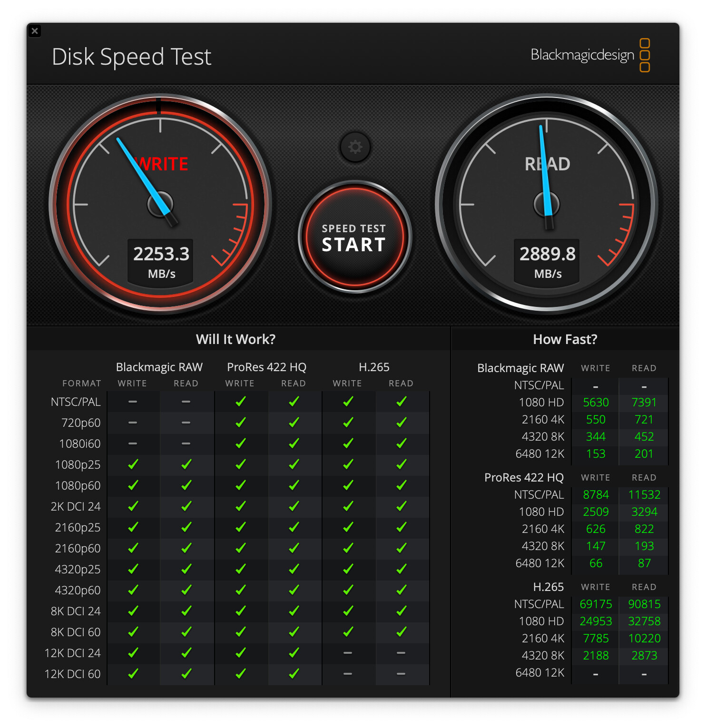Click H.265 2160 4K write value 7785
706x728 pixels.
click(x=596, y=639)
